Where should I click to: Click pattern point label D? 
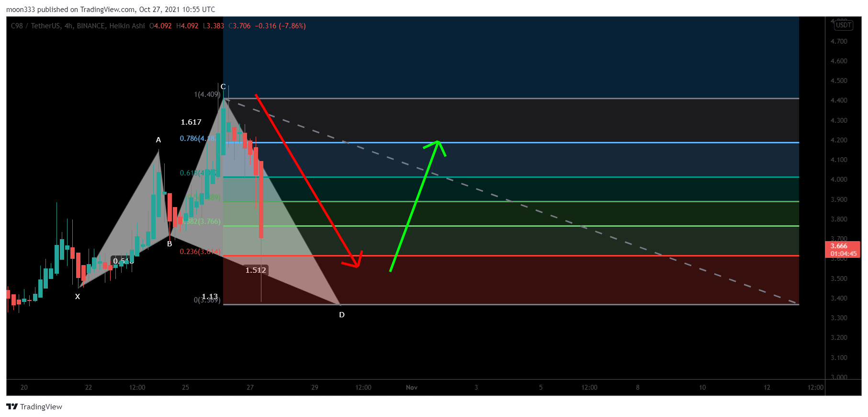342,315
